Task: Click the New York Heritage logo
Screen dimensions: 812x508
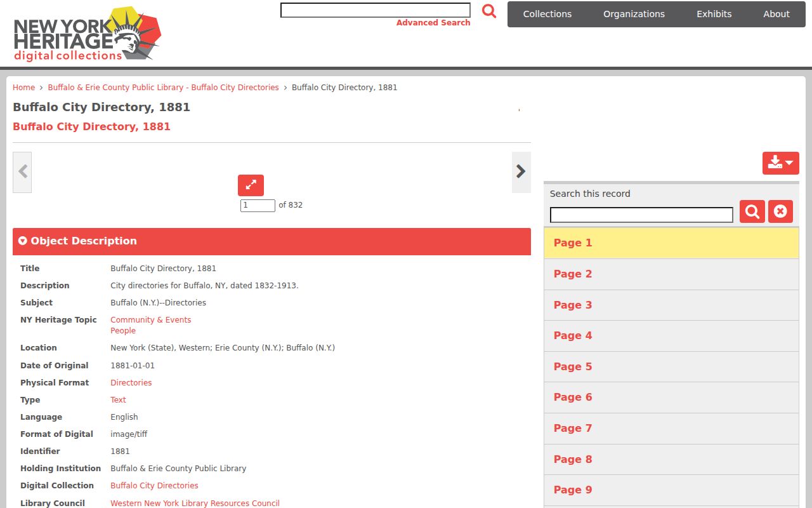Action: coord(88,34)
